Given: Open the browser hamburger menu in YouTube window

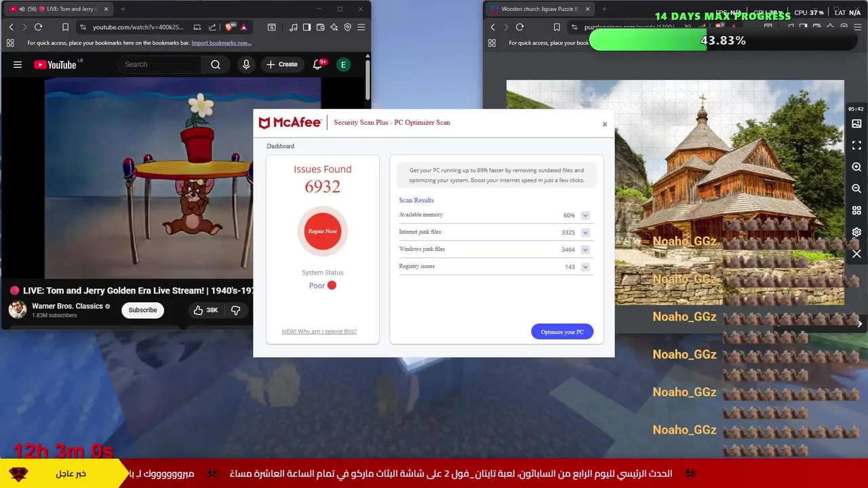Looking at the screenshot, I should click(361, 27).
